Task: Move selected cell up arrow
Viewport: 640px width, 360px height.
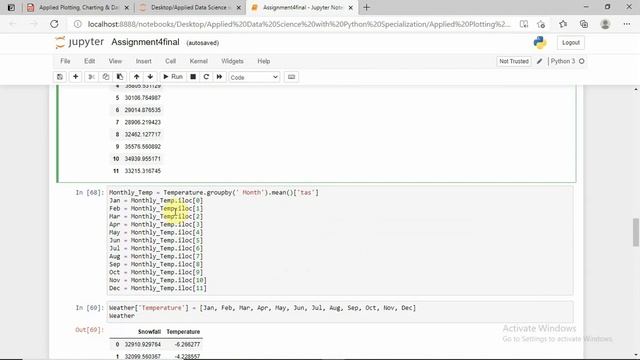Action: [136, 77]
